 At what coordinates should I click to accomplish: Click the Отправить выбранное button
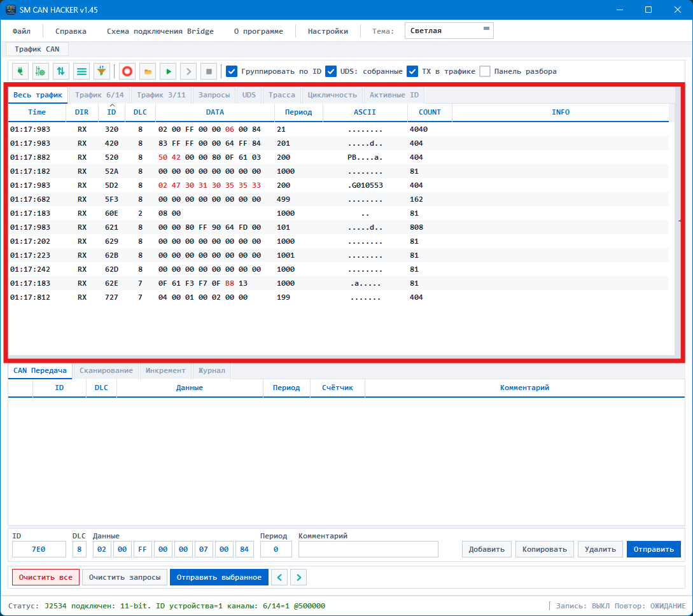coord(219,577)
